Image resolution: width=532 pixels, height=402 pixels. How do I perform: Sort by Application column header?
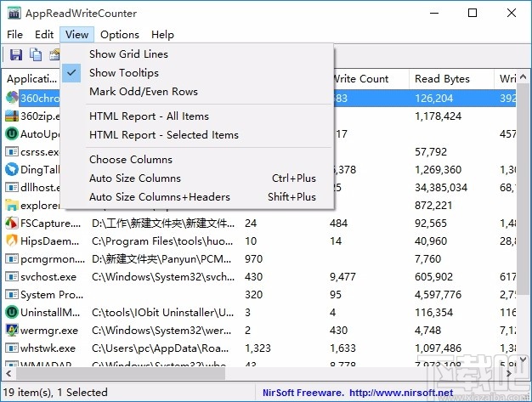coord(32,79)
